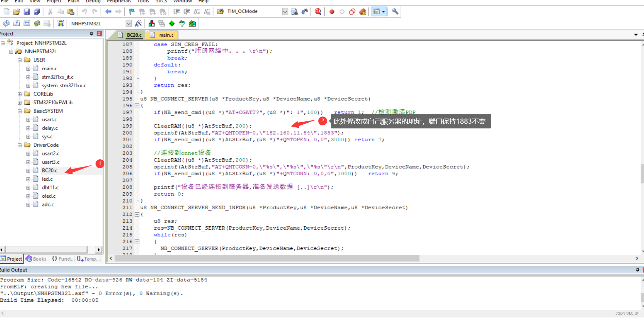Click the project tree horizontal scrollbar right arrow
The width and height of the screenshot is (644, 318).
99,250
